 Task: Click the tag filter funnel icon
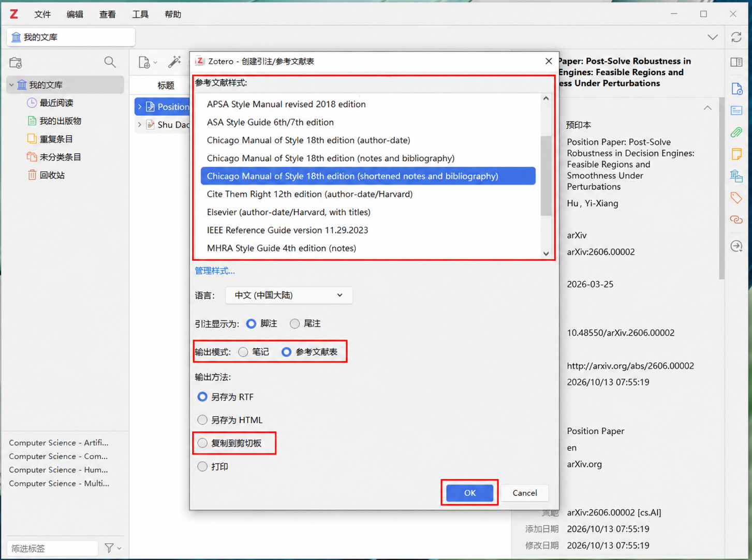(x=109, y=548)
